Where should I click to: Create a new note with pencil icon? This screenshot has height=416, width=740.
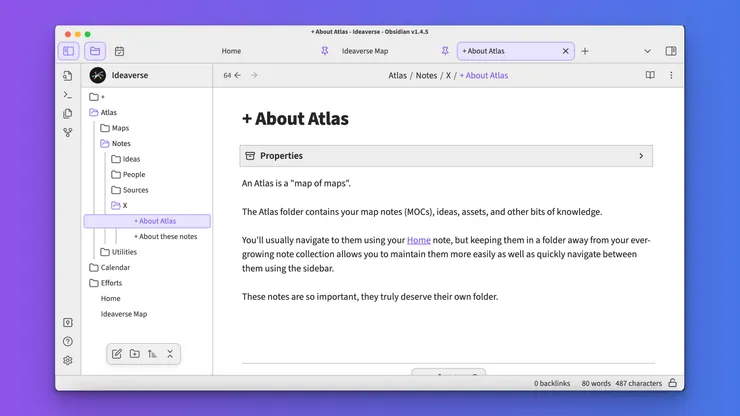117,354
